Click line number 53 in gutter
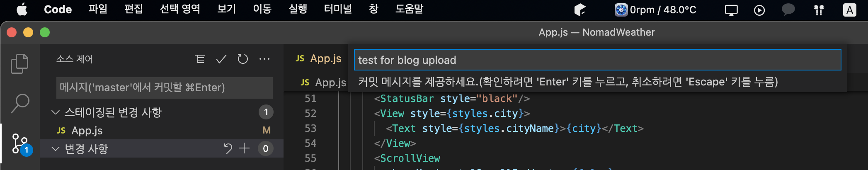The height and width of the screenshot is (170, 868). 310,129
